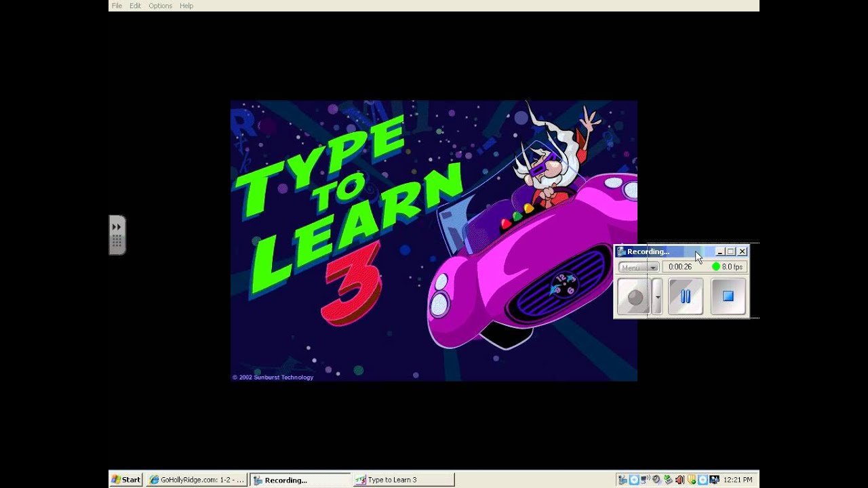Click the 0:00:26 elapsed time readout
The width and height of the screenshot is (868, 488).
[x=680, y=267]
